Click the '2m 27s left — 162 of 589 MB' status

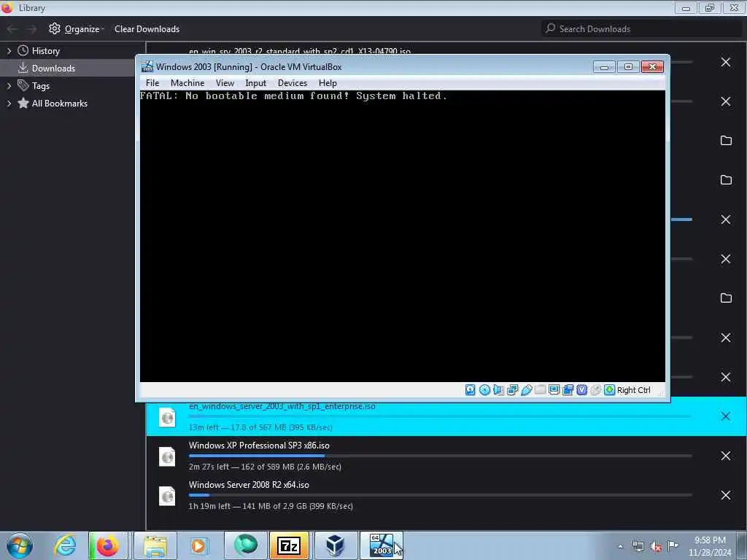tap(265, 467)
